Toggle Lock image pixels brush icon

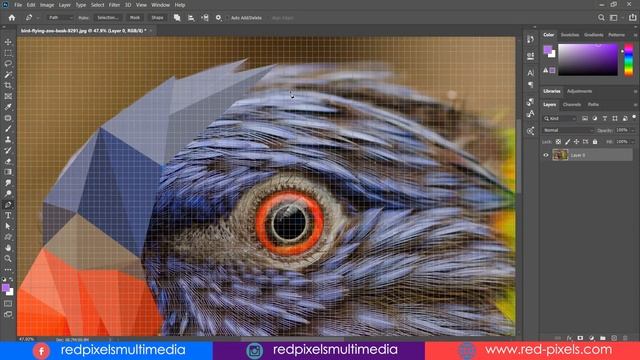click(x=567, y=142)
